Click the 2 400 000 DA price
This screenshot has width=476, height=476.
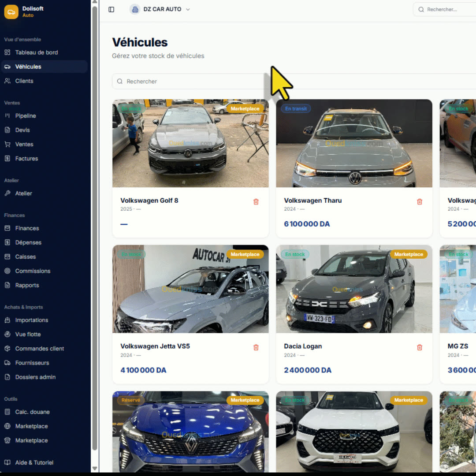coord(308,370)
